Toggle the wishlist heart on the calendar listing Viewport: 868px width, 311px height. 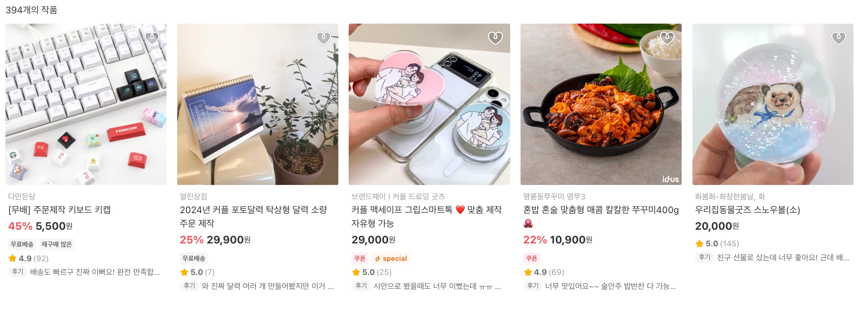click(323, 37)
